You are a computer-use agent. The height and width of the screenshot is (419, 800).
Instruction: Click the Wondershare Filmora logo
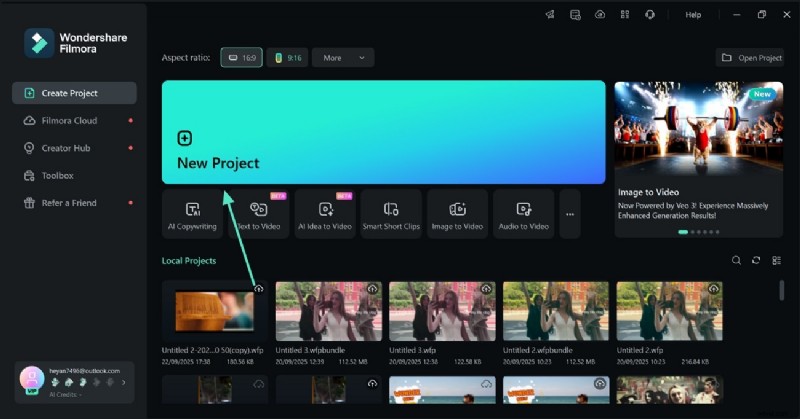76,43
